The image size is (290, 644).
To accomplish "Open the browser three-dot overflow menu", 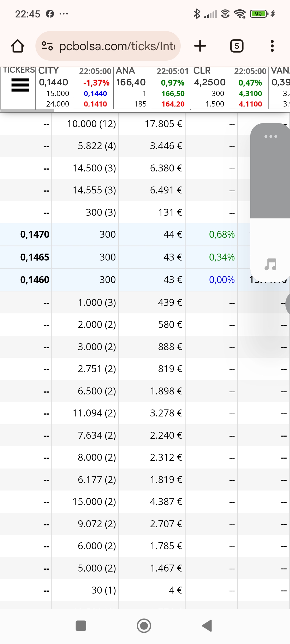I will tap(272, 46).
